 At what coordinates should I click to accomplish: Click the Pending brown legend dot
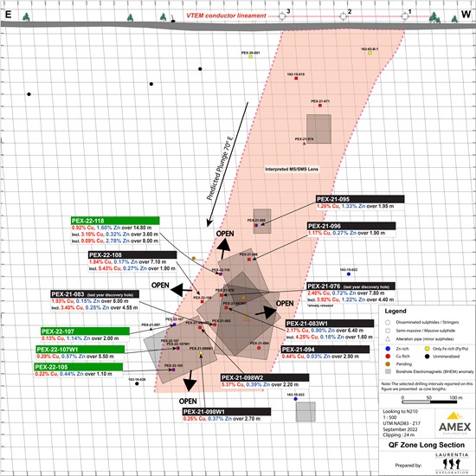(x=388, y=363)
